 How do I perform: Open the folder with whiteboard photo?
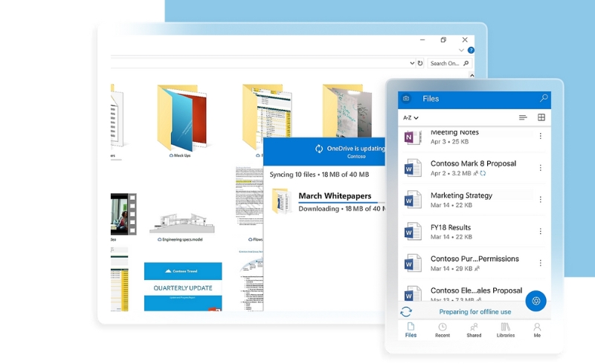(x=347, y=111)
